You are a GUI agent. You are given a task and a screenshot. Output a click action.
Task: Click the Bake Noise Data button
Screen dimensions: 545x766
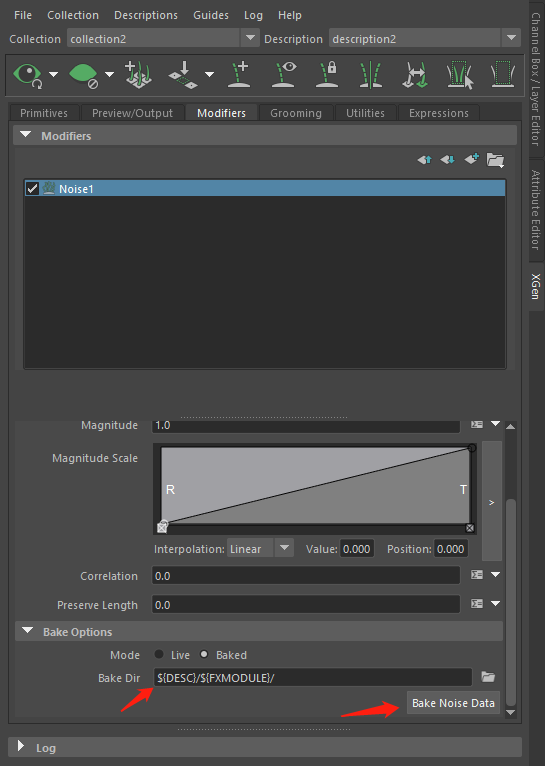(453, 703)
